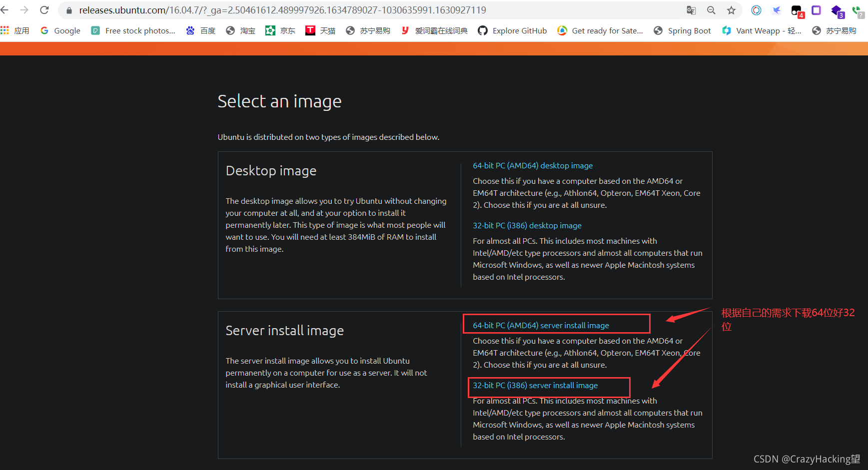Click the blue circular extension icon
868x470 pixels.
(x=756, y=10)
